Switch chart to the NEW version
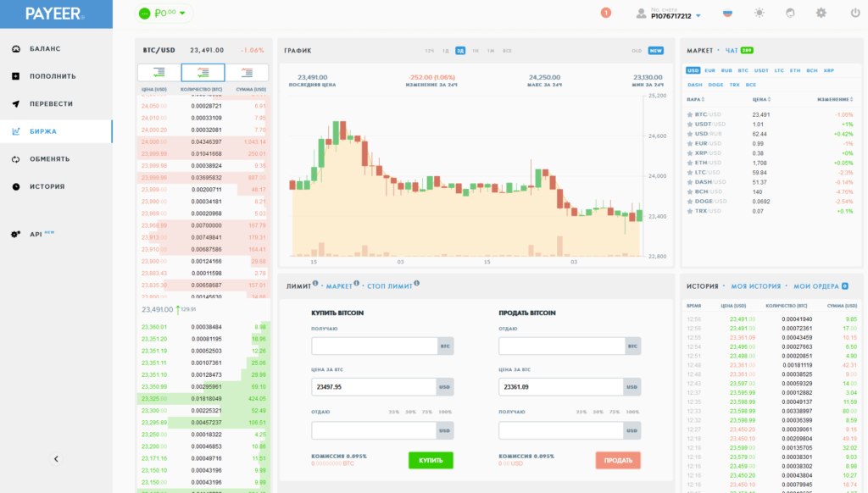 tap(655, 51)
